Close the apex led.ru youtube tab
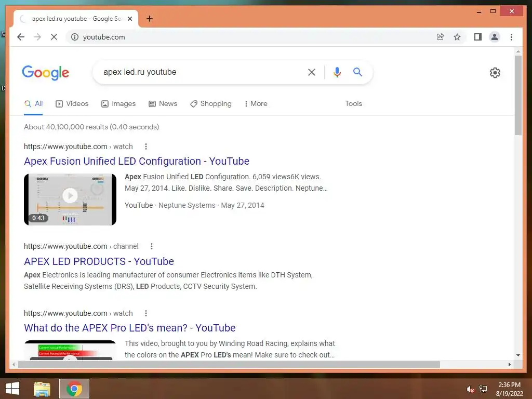The image size is (532, 399). click(x=129, y=19)
